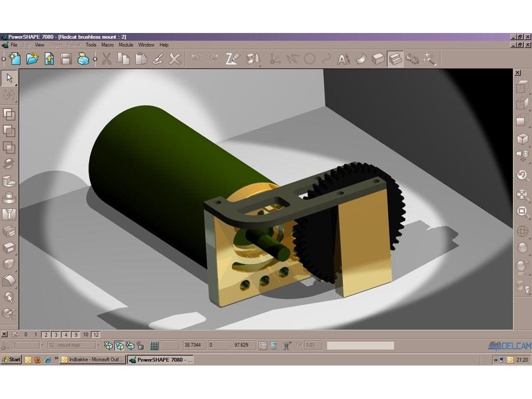
Task: Switch to wireframe globe view
Action: point(523,232)
